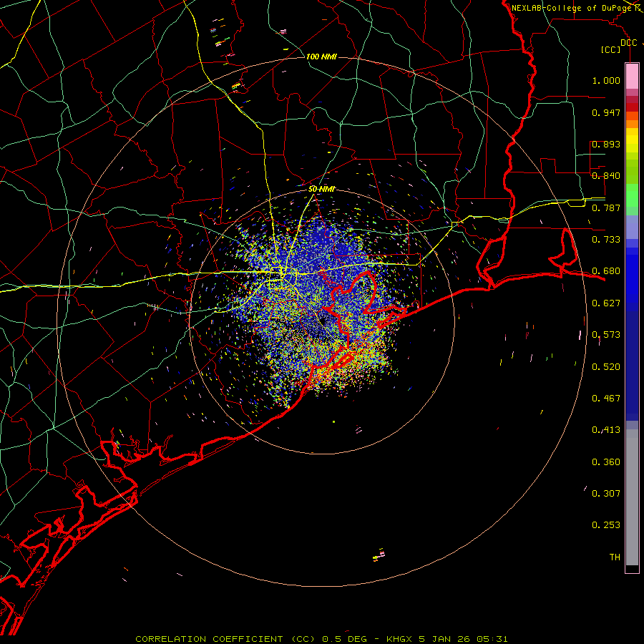644x644 pixels.
Task: Click the 100 NMI range ring label
Action: [321, 57]
